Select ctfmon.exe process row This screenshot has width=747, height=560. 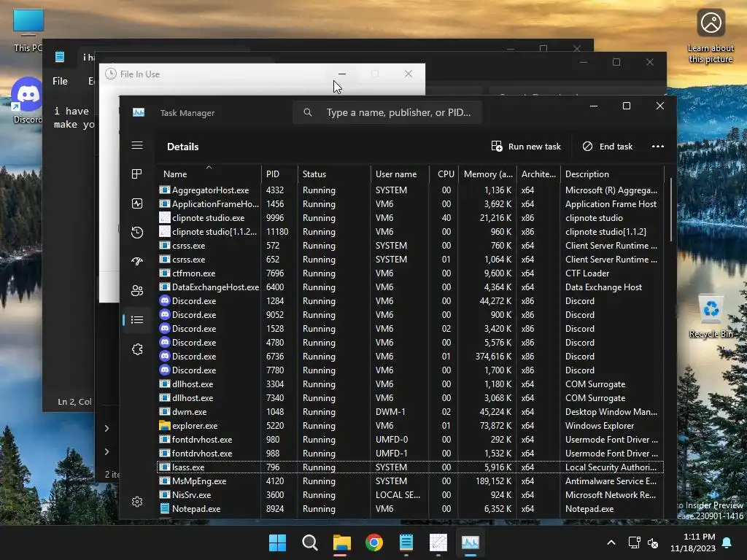coord(410,273)
